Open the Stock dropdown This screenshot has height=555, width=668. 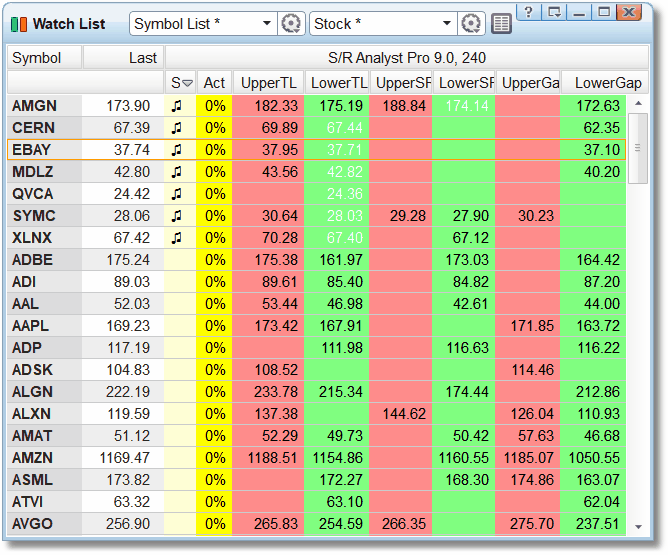[x=383, y=23]
